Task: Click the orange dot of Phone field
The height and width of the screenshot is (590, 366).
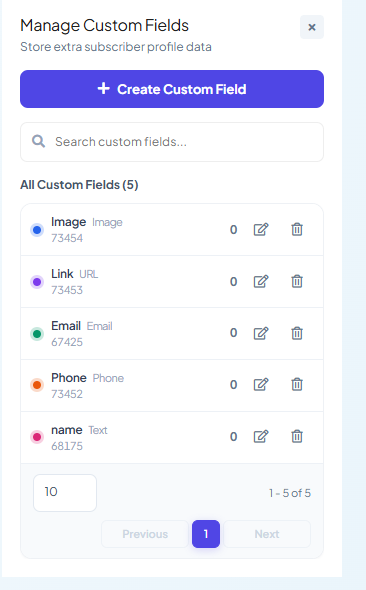Action: pos(37,385)
